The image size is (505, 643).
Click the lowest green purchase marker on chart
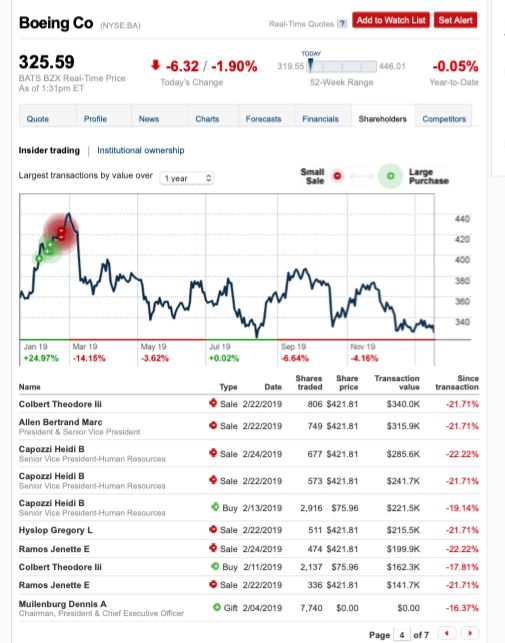(39, 258)
